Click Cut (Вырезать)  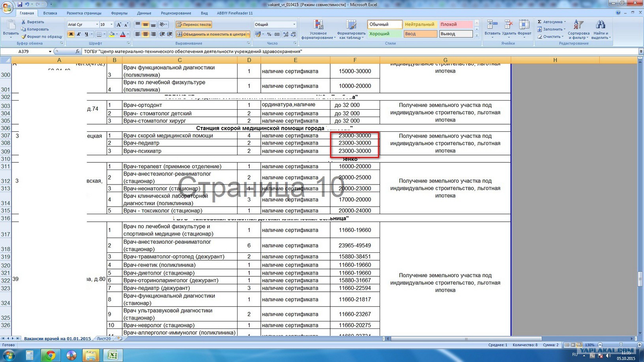point(32,22)
